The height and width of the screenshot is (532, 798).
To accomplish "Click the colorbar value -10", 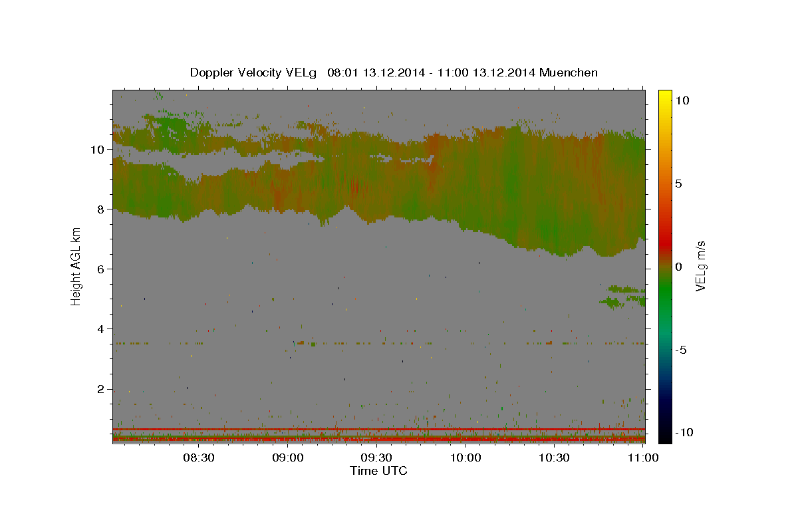I will [x=686, y=432].
